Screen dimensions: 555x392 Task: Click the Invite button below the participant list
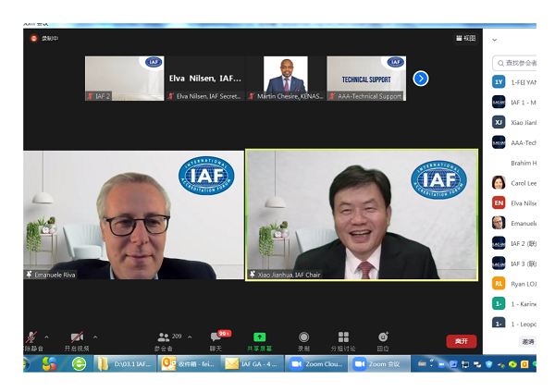pyautogui.click(x=527, y=341)
